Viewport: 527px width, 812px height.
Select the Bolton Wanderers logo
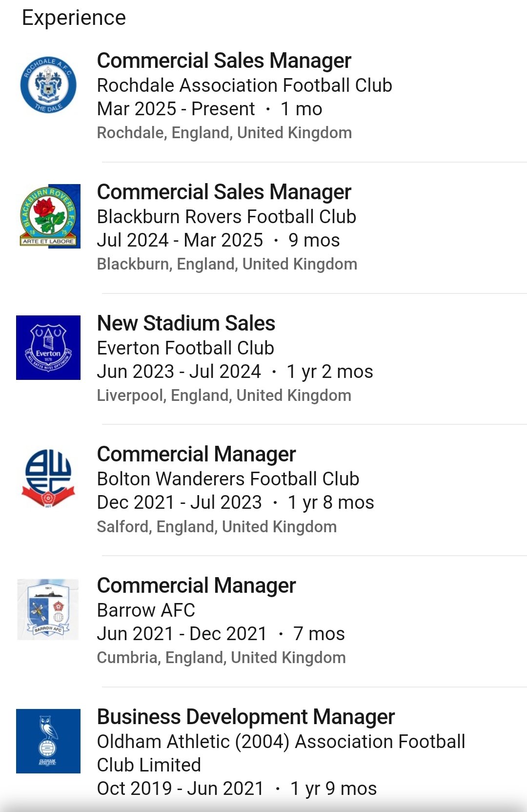pos(48,479)
